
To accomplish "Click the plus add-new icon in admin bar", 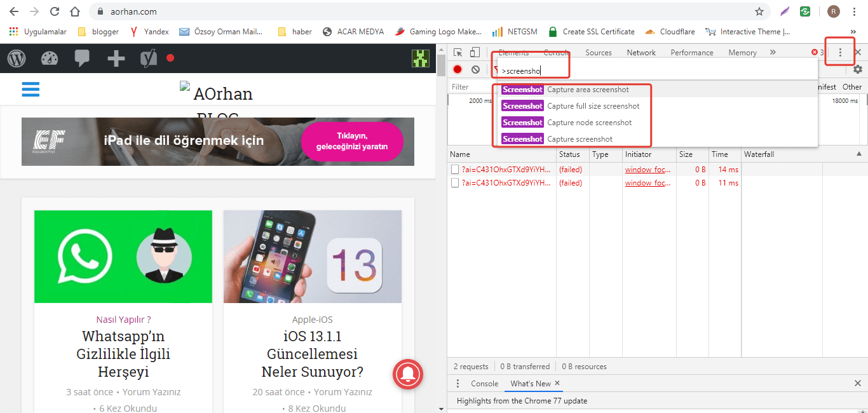I will (116, 59).
